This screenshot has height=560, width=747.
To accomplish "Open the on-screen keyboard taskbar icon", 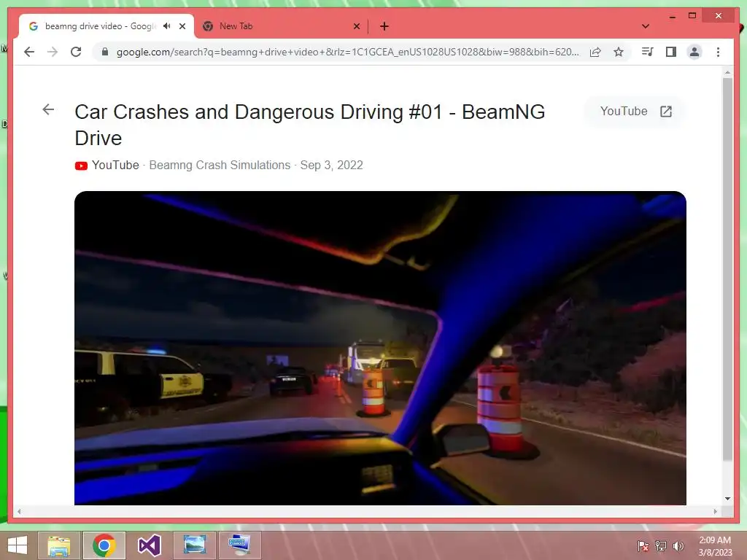I will (x=239, y=545).
